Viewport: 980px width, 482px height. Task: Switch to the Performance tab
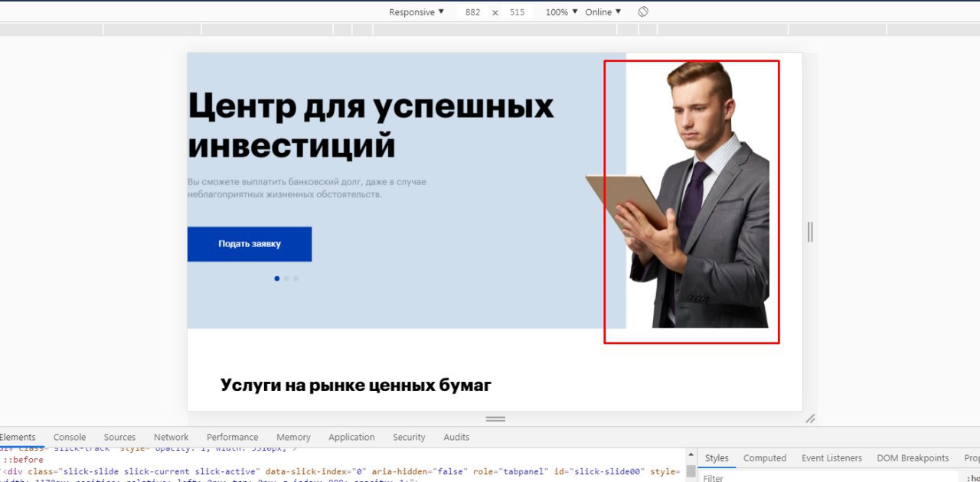pos(232,437)
